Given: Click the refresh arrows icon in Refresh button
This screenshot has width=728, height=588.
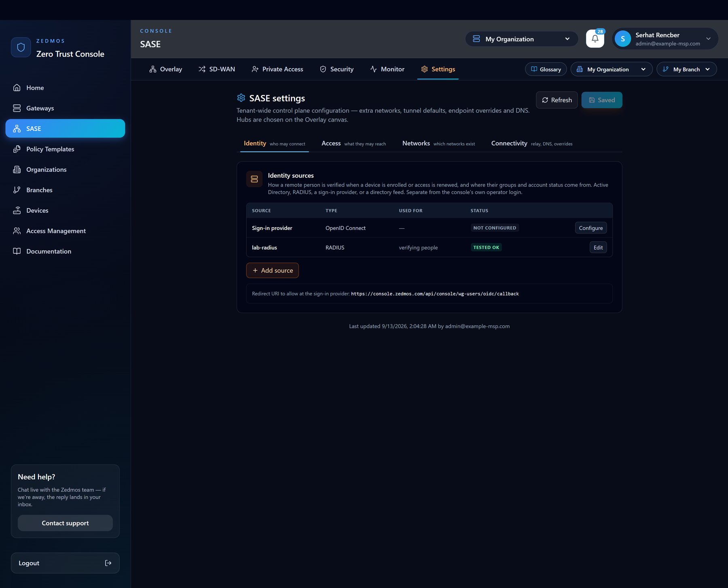Looking at the screenshot, I should 545,100.
